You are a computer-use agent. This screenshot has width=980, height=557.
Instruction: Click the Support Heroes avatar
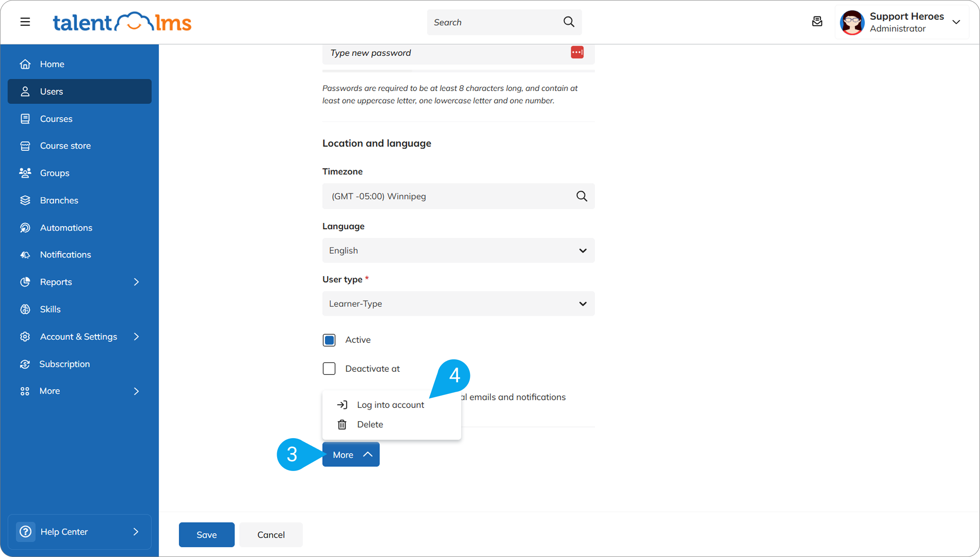[x=852, y=22]
